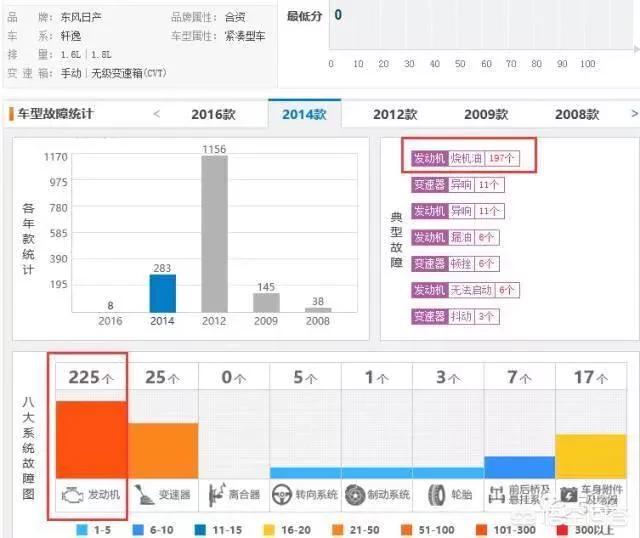This screenshot has width=640, height=538.
Task: Click the 变速器 抖动 3个 fault tag
Action: click(x=455, y=316)
